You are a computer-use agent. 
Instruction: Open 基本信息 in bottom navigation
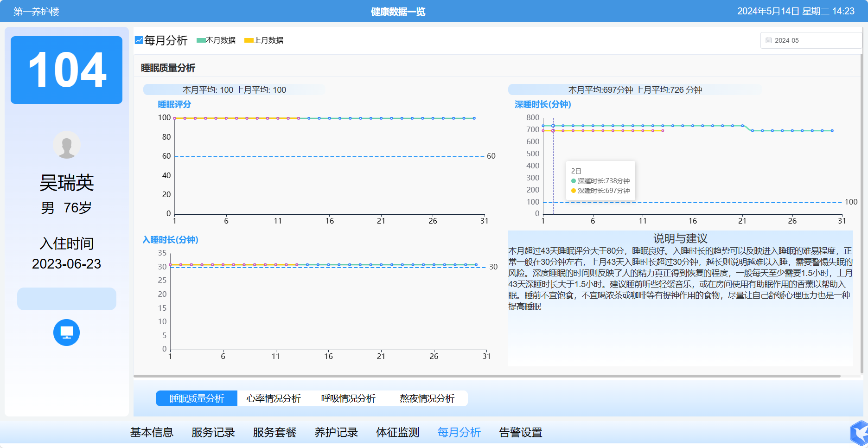[152, 432]
